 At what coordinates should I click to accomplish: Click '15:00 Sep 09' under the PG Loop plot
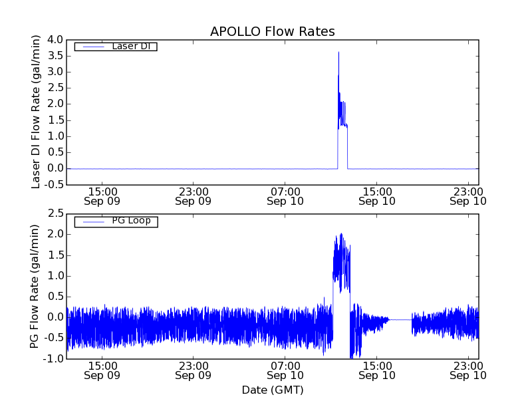coord(102,370)
